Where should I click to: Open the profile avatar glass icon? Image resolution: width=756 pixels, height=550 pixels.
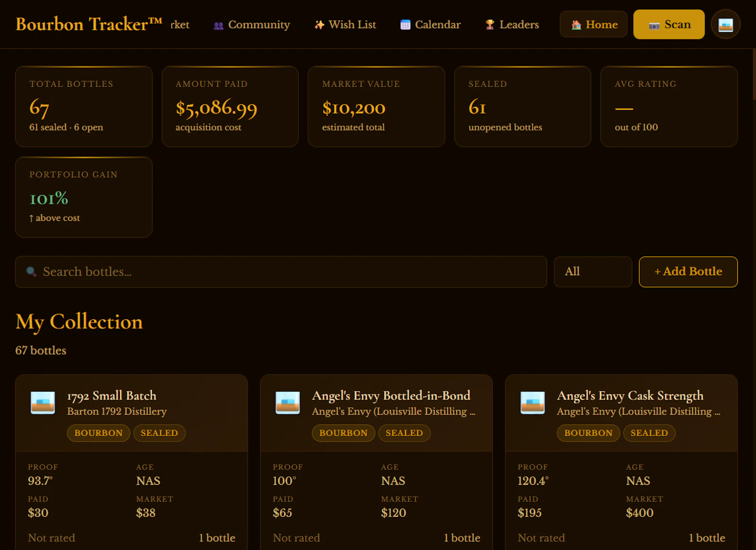pos(726,25)
